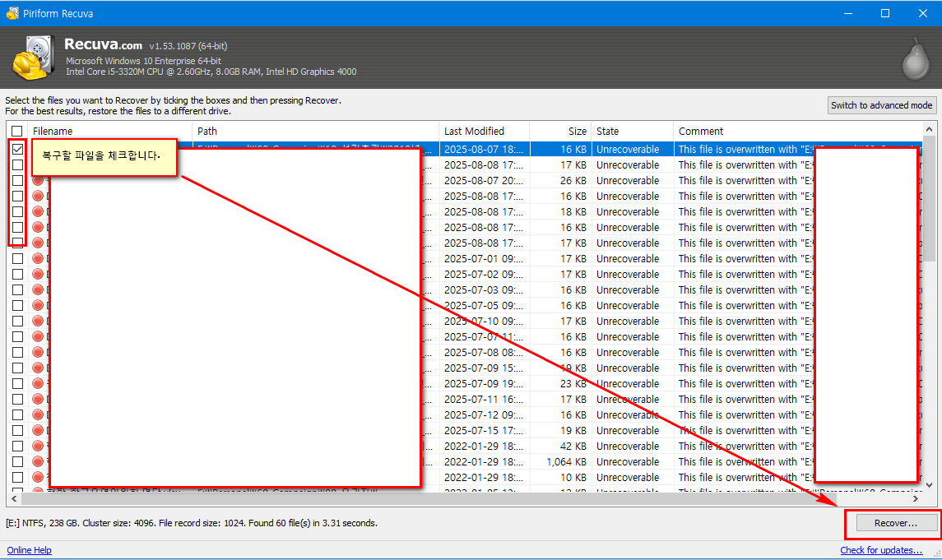Select the '2025-07-05 09:...' date cell
942x560 pixels.
coord(484,306)
